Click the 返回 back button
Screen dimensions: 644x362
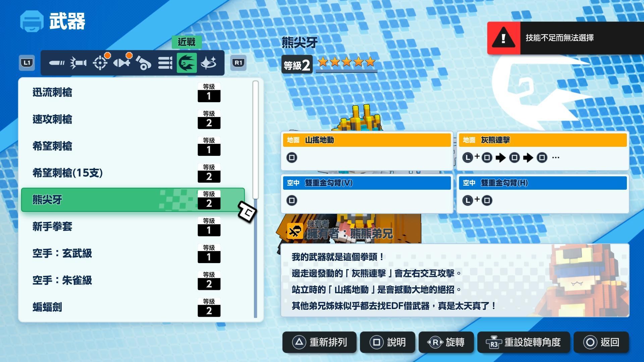coord(601,342)
